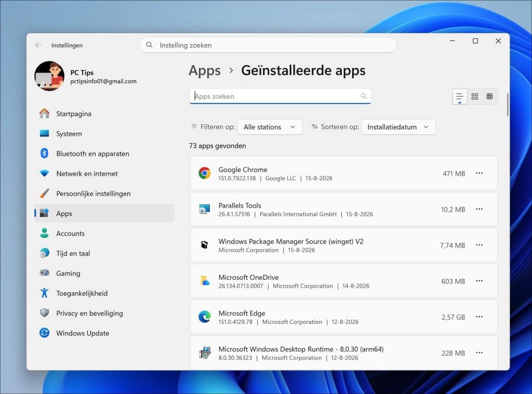Click the Gaming controller icon
The height and width of the screenshot is (394, 532).
(45, 273)
